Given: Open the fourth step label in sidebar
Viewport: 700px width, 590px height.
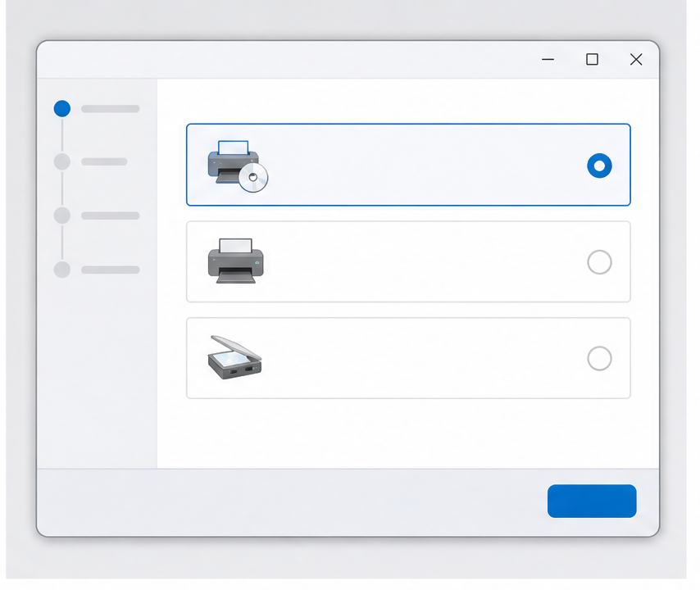Looking at the screenshot, I should tap(111, 270).
